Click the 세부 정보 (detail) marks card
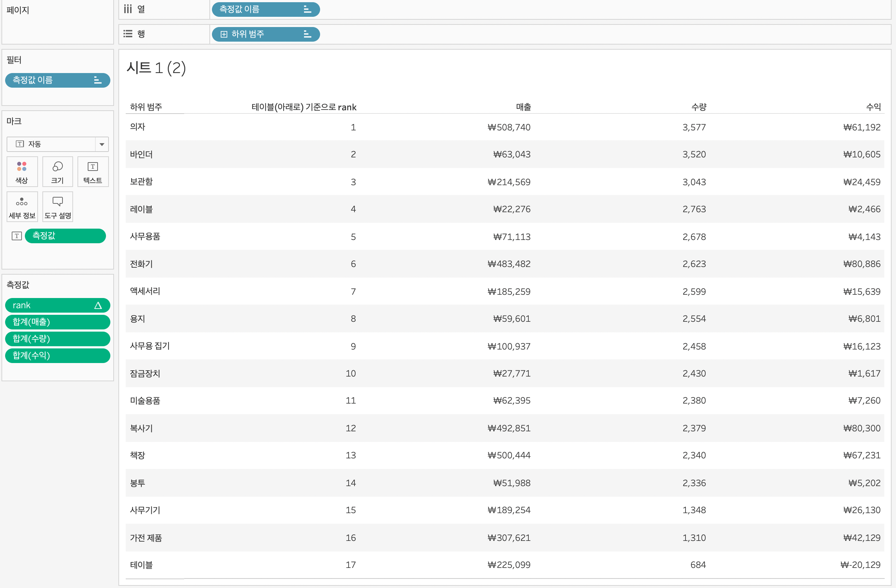Viewport: 896px width, 588px height. click(22, 207)
